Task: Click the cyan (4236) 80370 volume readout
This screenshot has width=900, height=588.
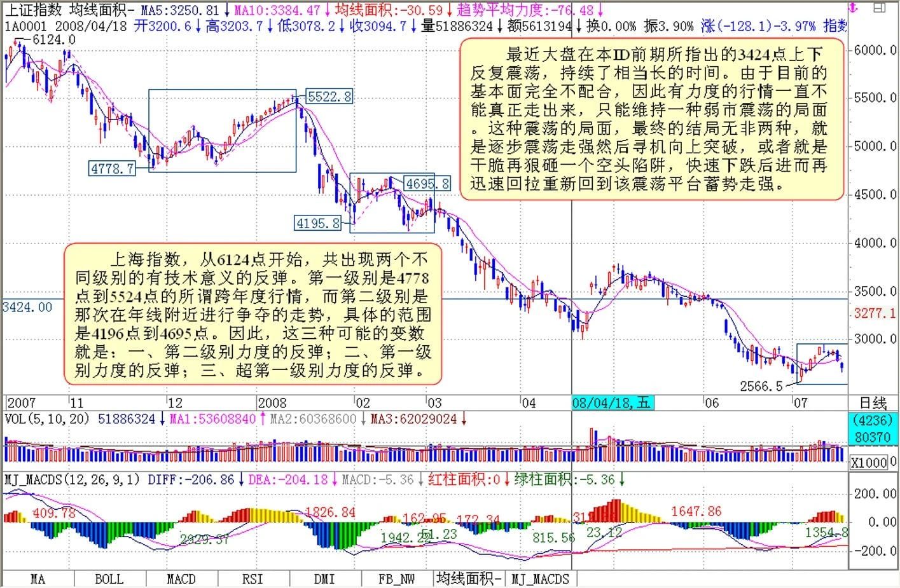Action: click(873, 429)
